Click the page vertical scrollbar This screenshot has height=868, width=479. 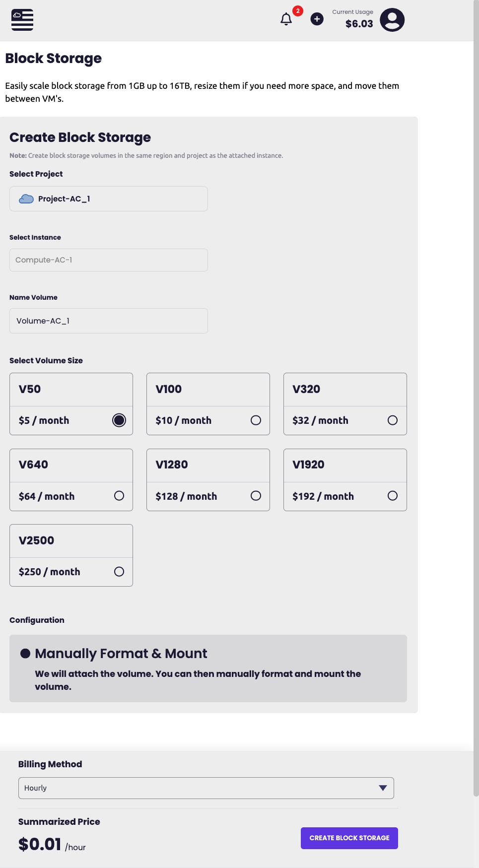pos(476,397)
